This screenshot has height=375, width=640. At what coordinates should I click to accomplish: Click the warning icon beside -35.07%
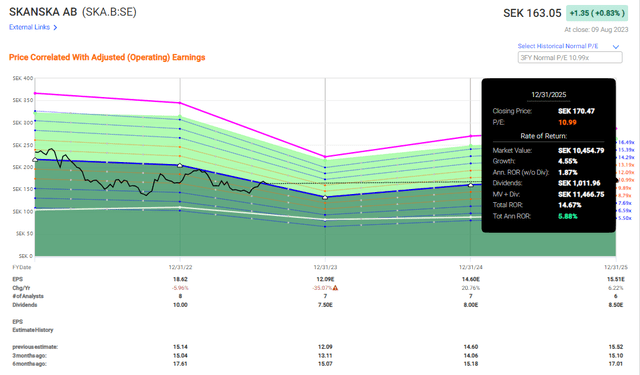[x=335, y=288]
